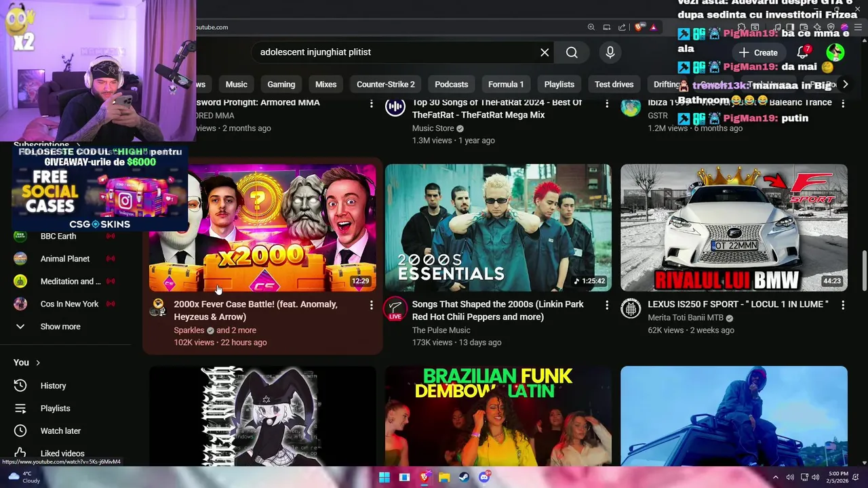Select the Test drives filter chip
Viewport: 868px width, 488px height.
click(x=614, y=84)
